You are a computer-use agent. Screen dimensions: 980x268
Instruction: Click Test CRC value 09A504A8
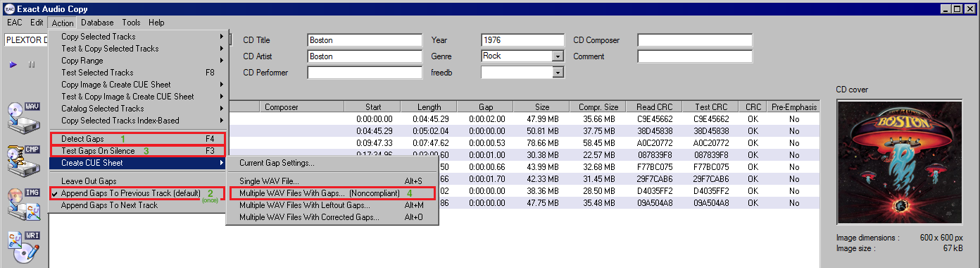click(711, 203)
